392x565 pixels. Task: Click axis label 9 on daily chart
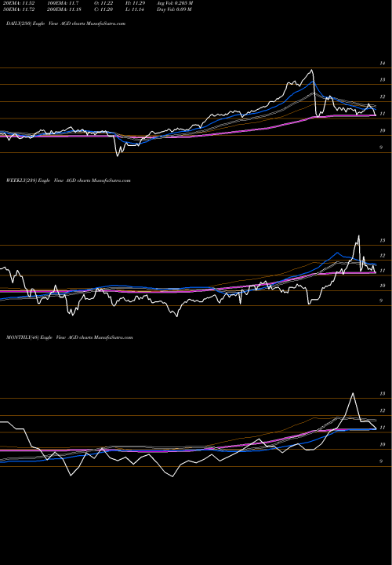pyautogui.click(x=381, y=148)
